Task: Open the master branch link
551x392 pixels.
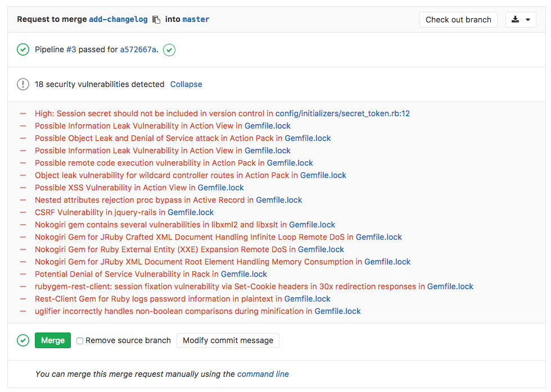Action: pyautogui.click(x=196, y=20)
